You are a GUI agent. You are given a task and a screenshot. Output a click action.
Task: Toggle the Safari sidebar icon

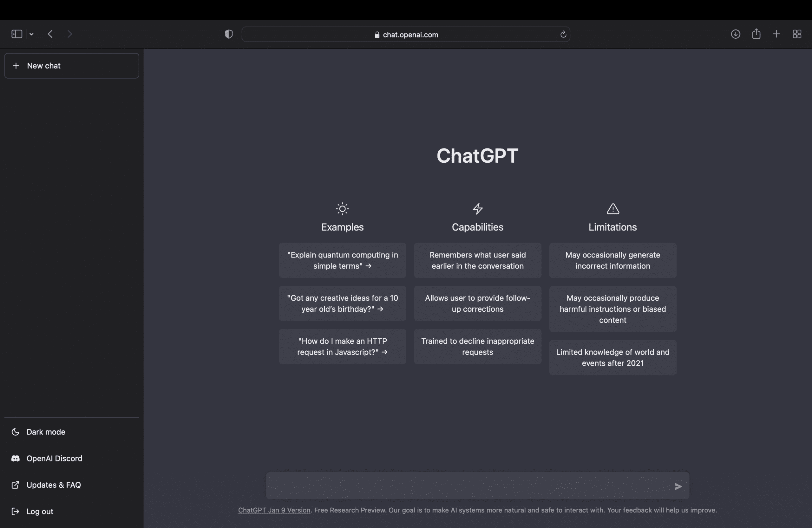pyautogui.click(x=17, y=34)
